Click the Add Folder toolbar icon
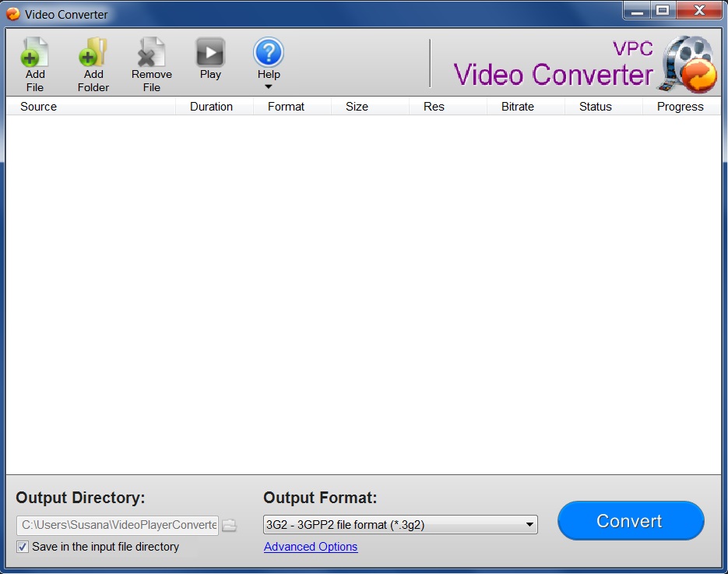This screenshot has width=728, height=574. point(93,52)
